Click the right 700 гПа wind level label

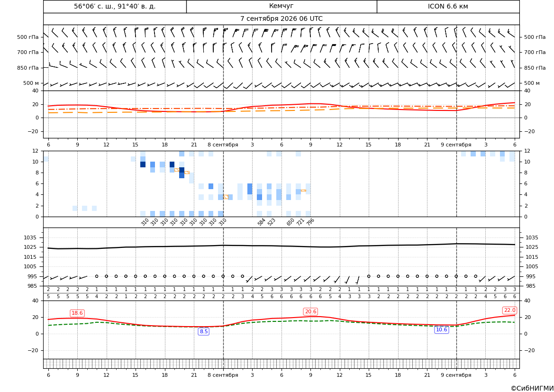[535, 52]
